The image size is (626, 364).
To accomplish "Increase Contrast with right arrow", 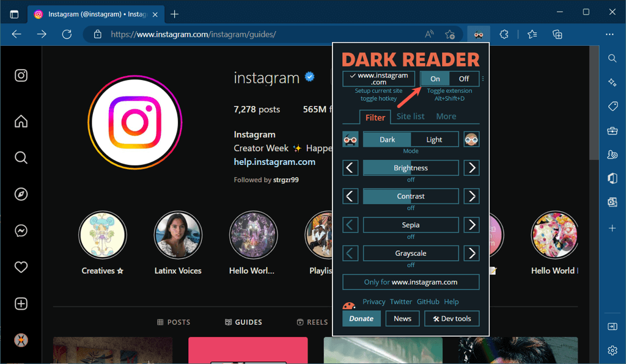I will (x=471, y=196).
